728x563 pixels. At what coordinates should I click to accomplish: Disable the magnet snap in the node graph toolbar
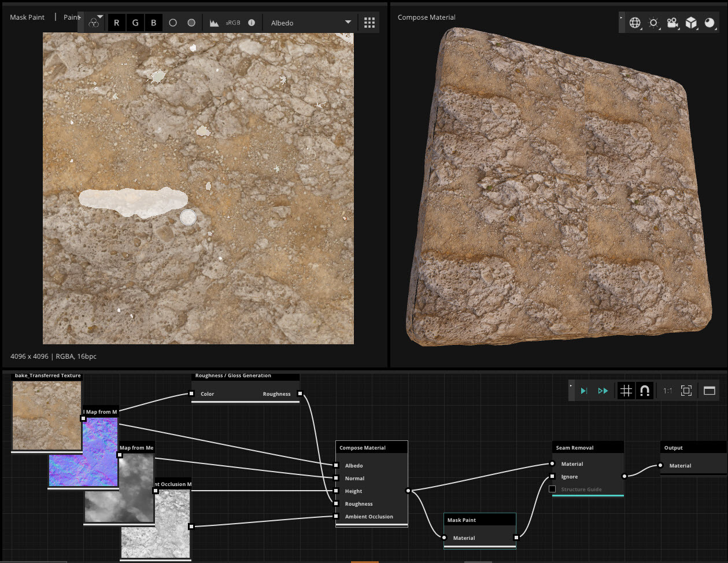pyautogui.click(x=644, y=391)
